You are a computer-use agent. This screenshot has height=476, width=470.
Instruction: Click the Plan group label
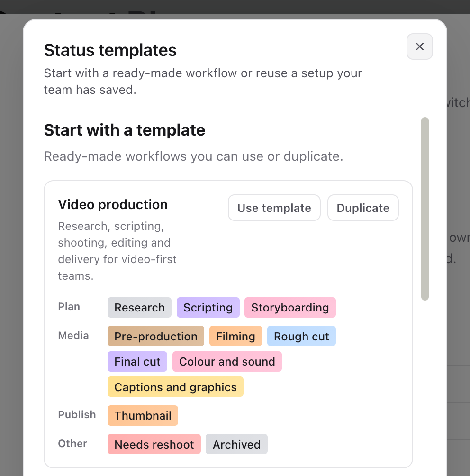[x=69, y=307]
